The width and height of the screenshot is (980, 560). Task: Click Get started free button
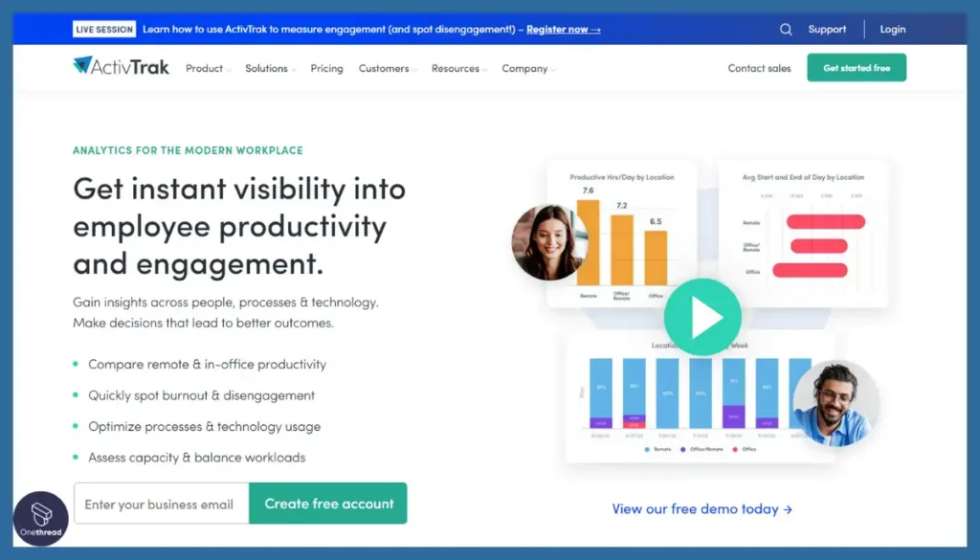857,68
